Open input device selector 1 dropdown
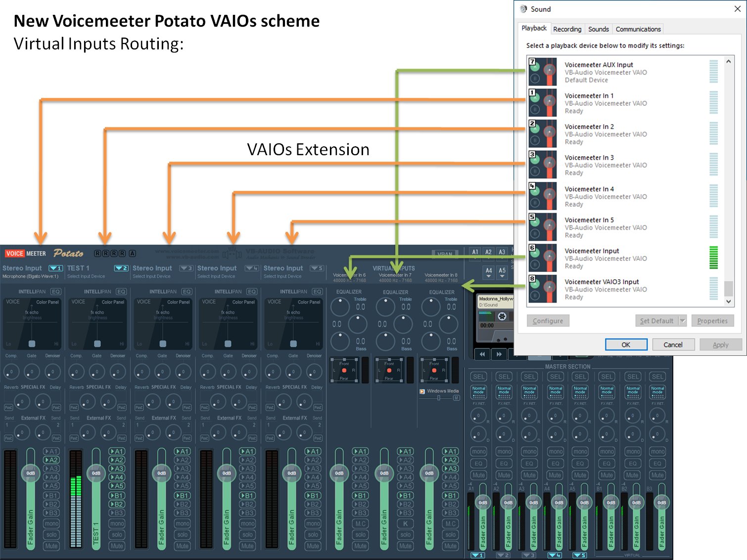747x560 pixels. point(55,268)
